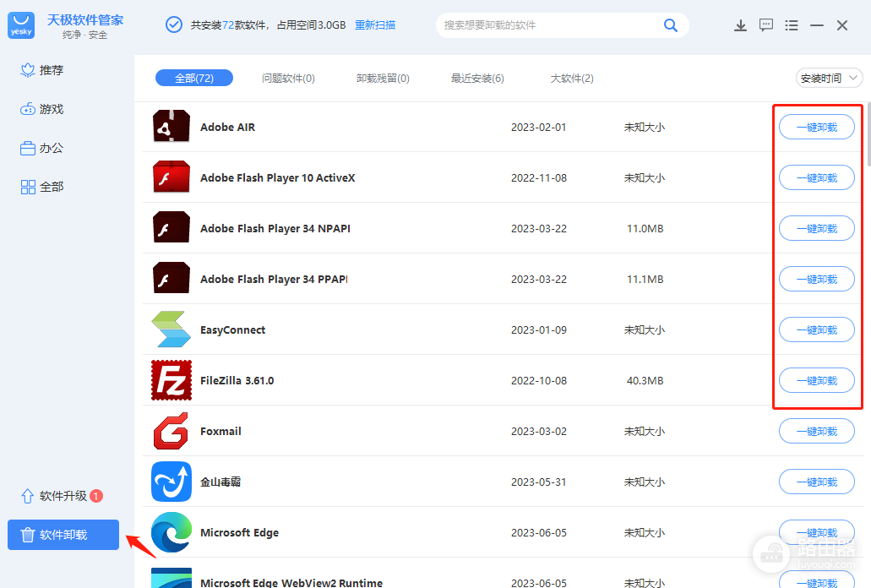This screenshot has width=871, height=588.
Task: Click the Foxmail application icon
Action: pyautogui.click(x=171, y=431)
